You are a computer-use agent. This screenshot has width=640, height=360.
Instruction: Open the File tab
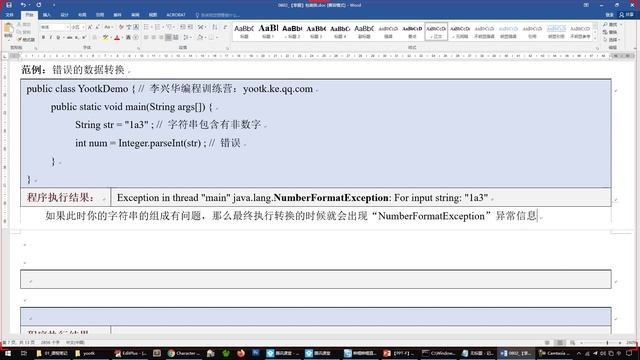pos(9,15)
